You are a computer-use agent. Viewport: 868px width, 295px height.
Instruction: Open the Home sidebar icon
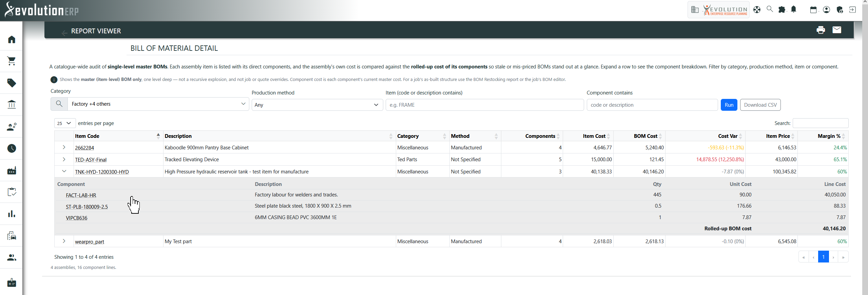click(x=12, y=40)
